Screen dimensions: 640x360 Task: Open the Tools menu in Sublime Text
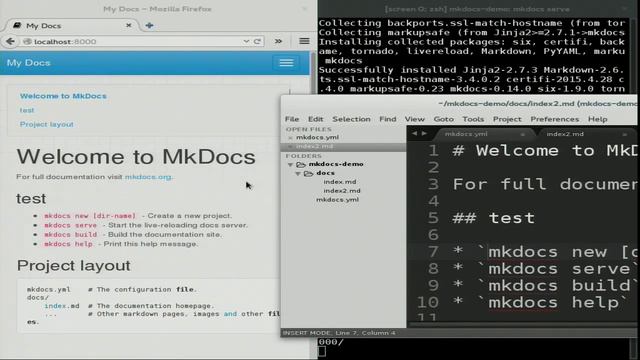tap(473, 119)
